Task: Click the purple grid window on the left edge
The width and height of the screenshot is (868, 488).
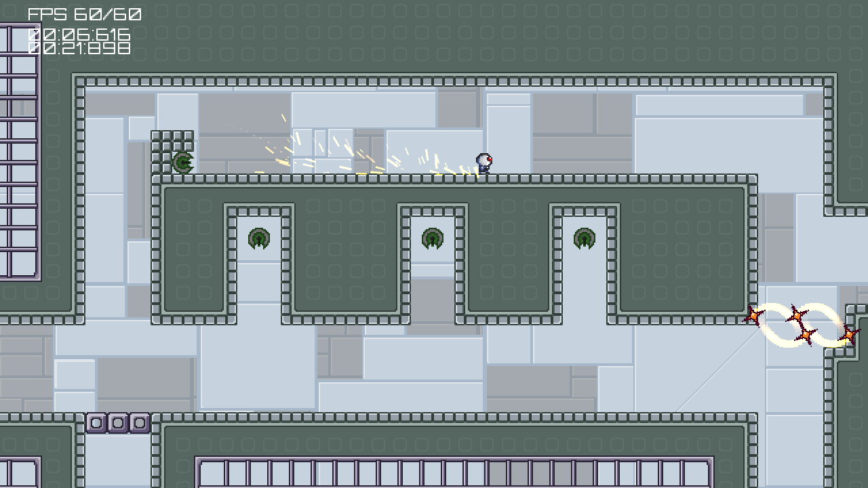Action: [19, 152]
